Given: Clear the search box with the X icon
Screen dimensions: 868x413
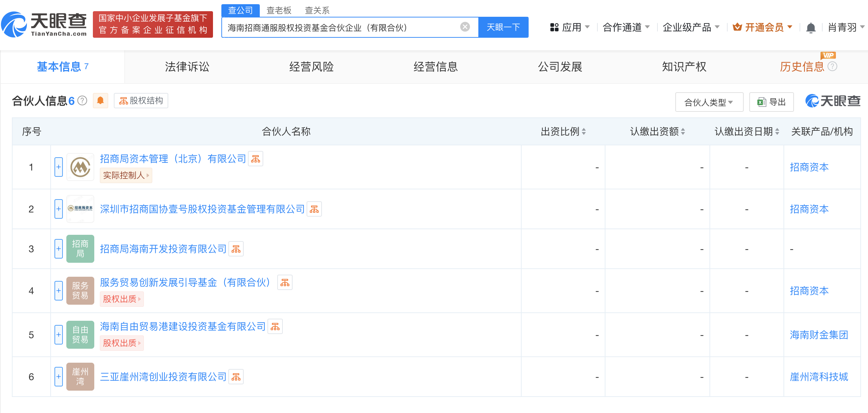Looking at the screenshot, I should (465, 27).
